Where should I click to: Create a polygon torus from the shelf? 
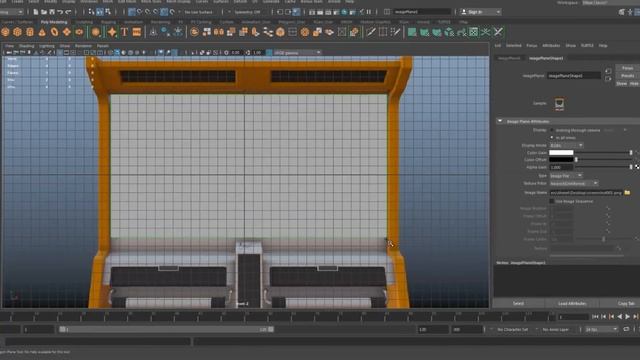54,32
